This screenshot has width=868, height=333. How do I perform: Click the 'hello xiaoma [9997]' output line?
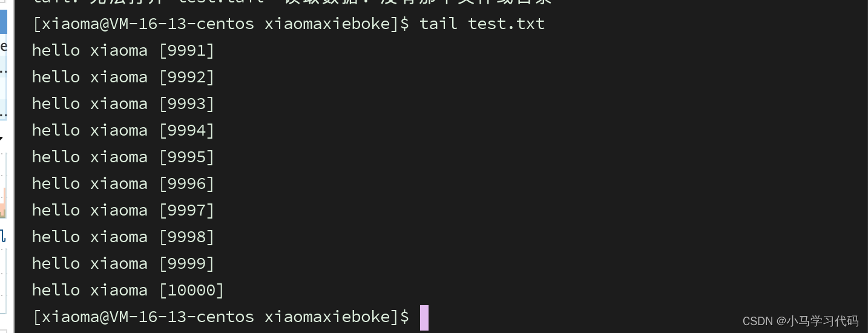coord(123,211)
